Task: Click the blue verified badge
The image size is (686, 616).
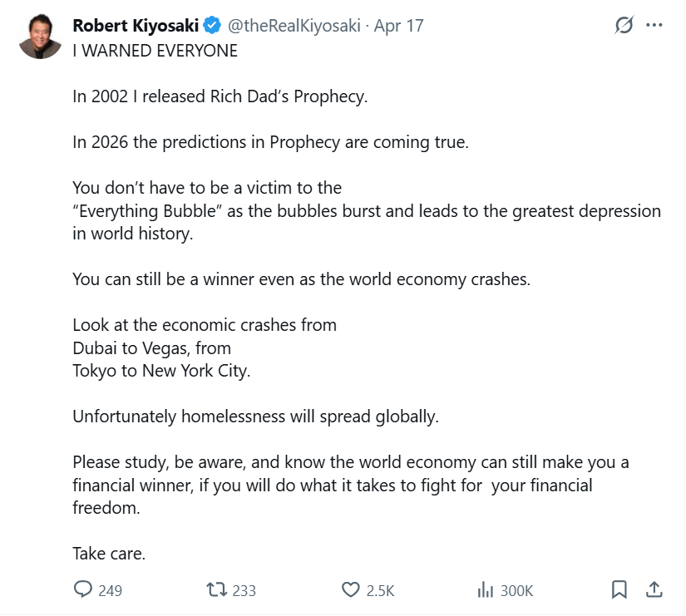Action: coord(212,26)
